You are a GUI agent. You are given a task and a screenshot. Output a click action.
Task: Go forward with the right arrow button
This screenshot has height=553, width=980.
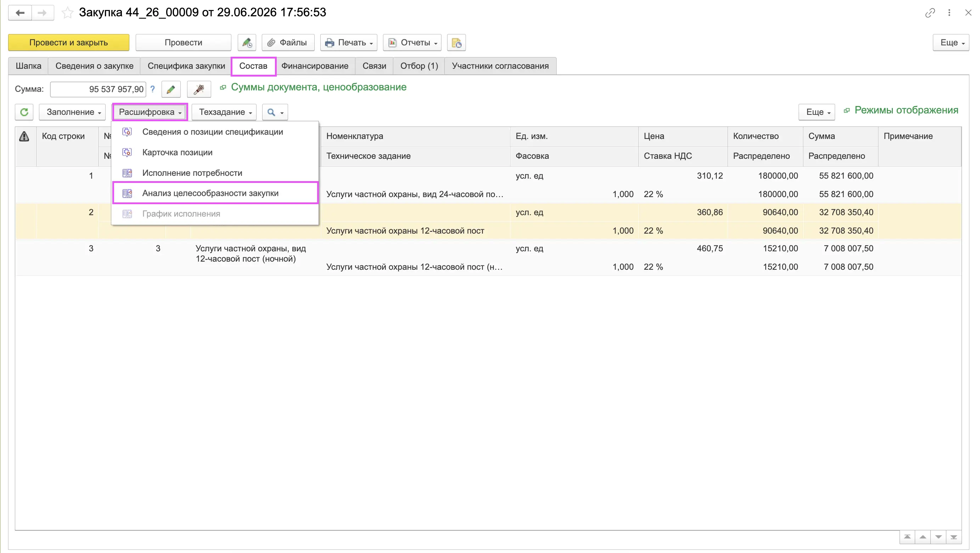click(42, 12)
